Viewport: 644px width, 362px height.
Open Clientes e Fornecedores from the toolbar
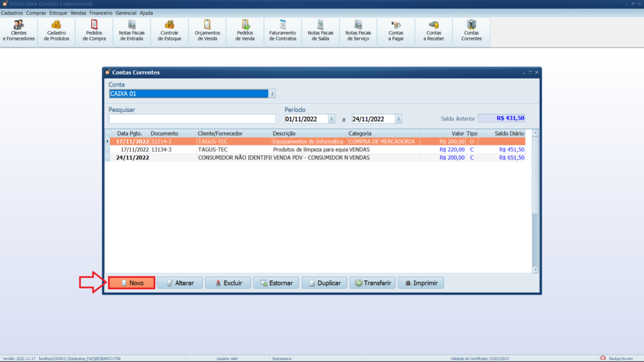pyautogui.click(x=19, y=31)
